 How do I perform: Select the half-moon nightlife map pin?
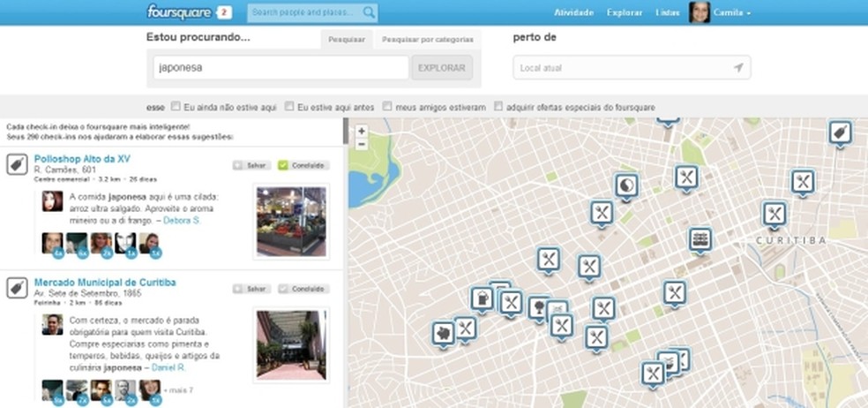point(626,186)
